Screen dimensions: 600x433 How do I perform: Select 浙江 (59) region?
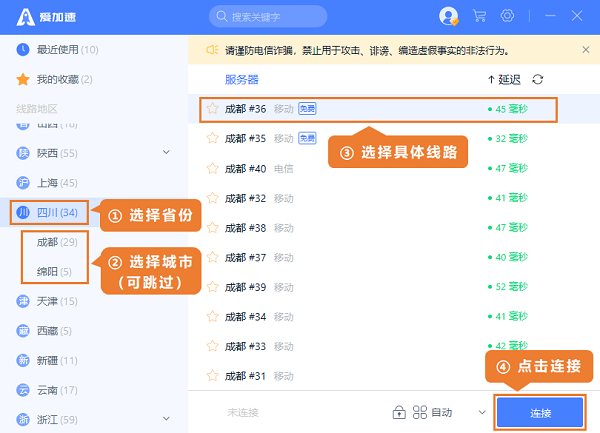point(57,420)
